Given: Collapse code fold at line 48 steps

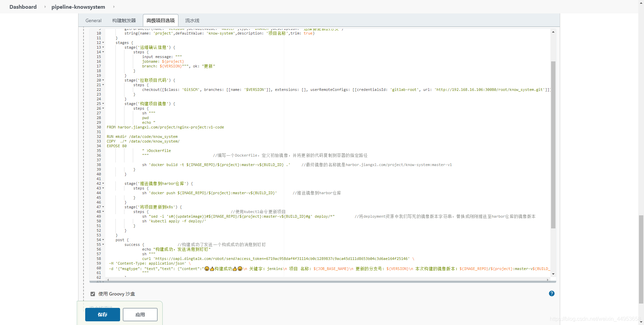Looking at the screenshot, I should tap(103, 212).
